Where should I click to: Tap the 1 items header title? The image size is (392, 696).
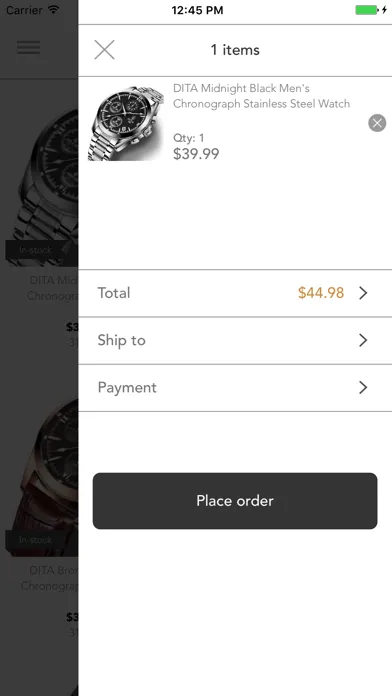pos(235,50)
